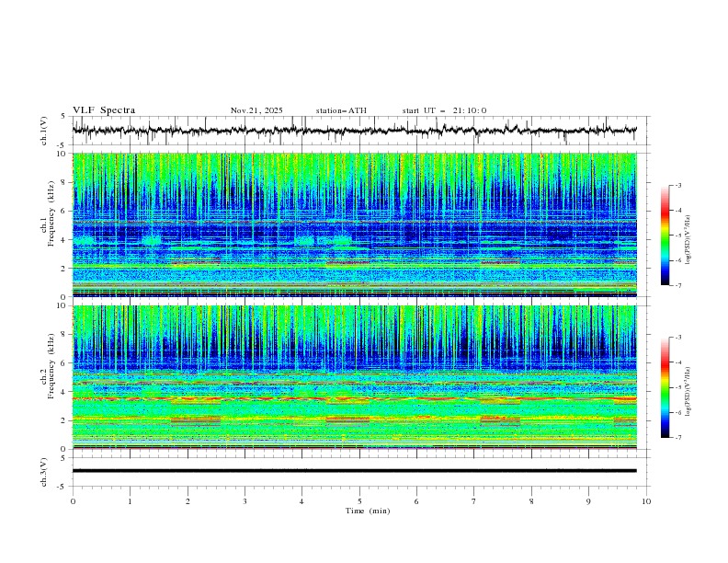Click the time axis tick label '5'

coord(359,501)
